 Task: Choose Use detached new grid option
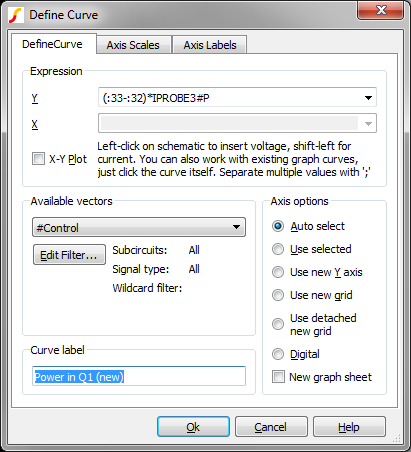pyautogui.click(x=278, y=324)
